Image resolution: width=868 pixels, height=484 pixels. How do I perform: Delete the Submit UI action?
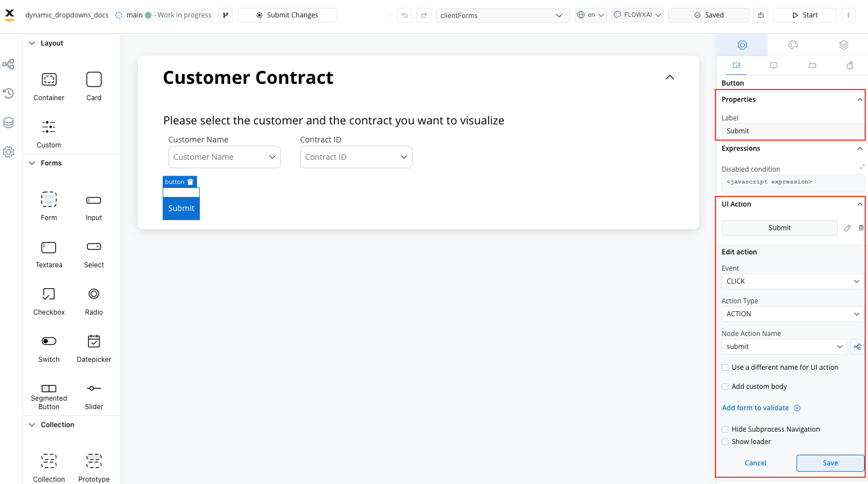(861, 228)
